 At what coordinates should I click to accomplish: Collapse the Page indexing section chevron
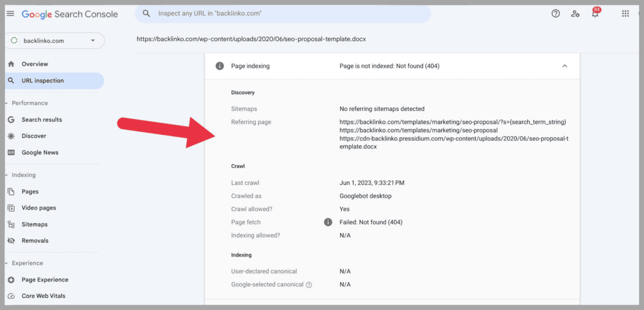[x=565, y=66]
